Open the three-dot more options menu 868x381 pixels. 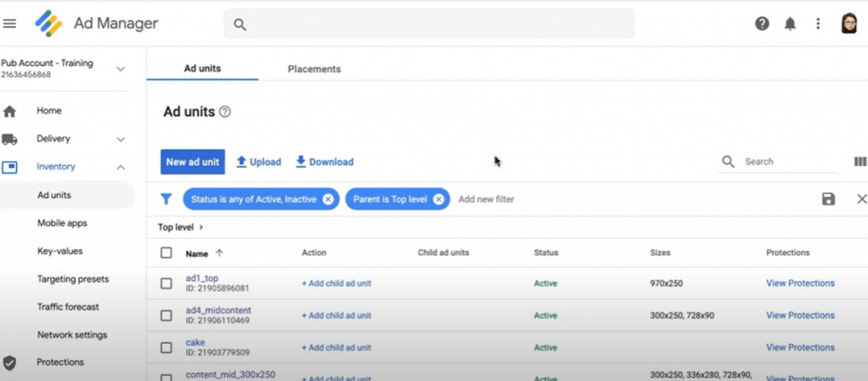click(818, 24)
